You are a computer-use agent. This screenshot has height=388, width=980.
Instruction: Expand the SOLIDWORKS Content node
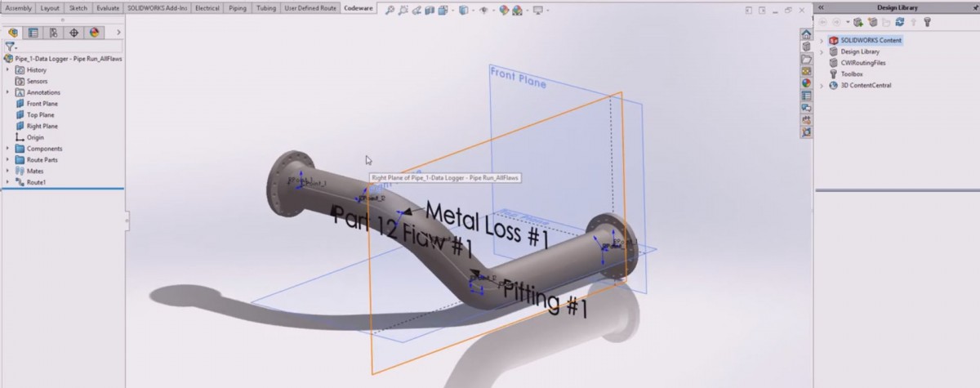tap(822, 40)
